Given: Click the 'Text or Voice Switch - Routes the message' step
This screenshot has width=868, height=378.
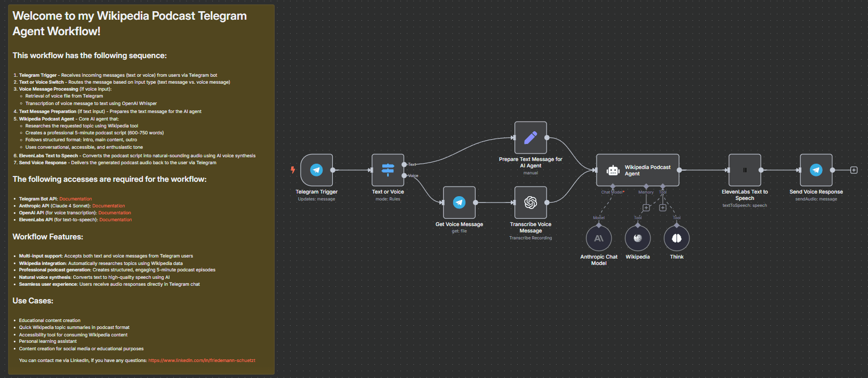Looking at the screenshot, I should (125, 82).
